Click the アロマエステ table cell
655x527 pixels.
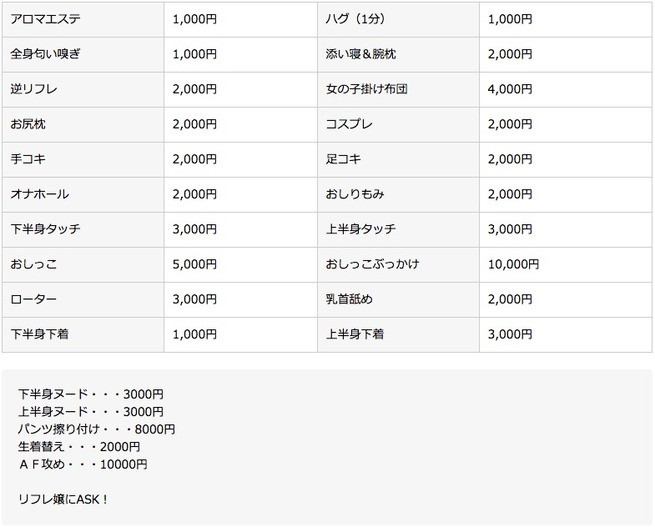(46, 19)
